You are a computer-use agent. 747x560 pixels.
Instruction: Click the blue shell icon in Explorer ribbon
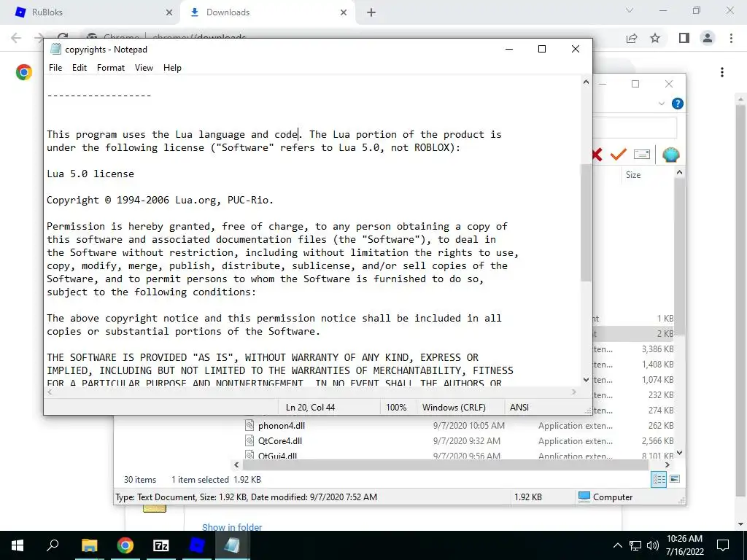point(670,155)
